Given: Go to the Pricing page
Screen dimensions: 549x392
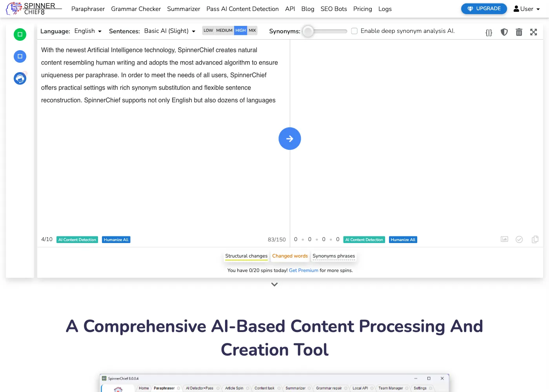Looking at the screenshot, I should 362,9.
